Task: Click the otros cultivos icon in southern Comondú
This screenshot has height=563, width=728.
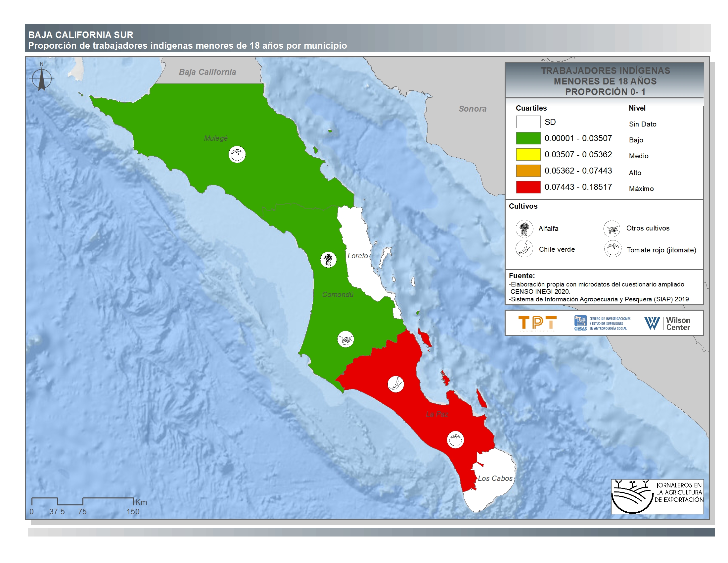Action: pos(346,339)
